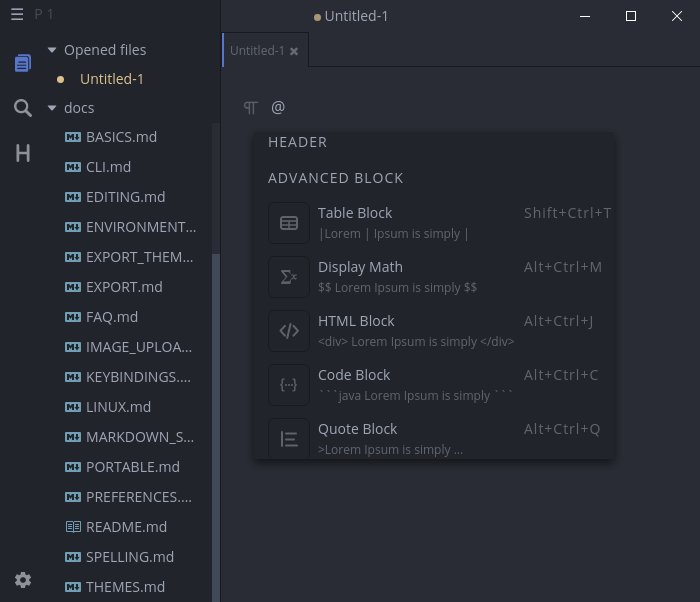Click markdown icon beside FAQ.md
The height and width of the screenshot is (602, 700).
[73, 317]
